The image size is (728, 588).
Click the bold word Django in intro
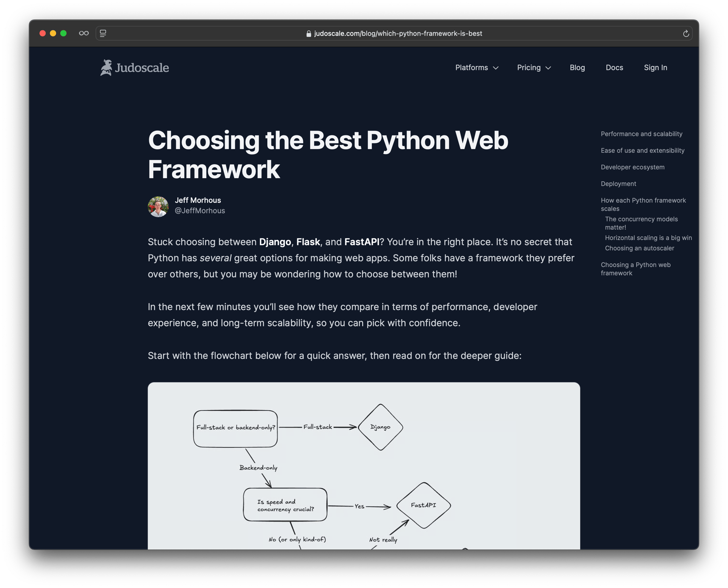click(x=275, y=242)
